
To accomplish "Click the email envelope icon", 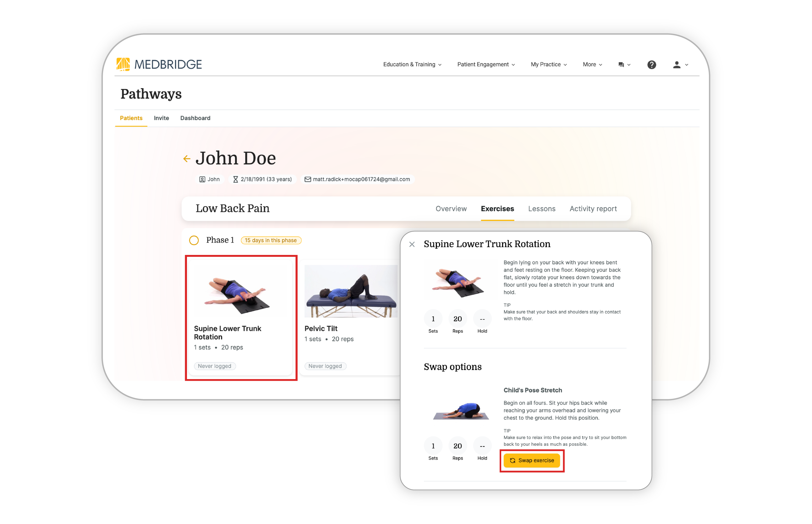I will [x=308, y=179].
